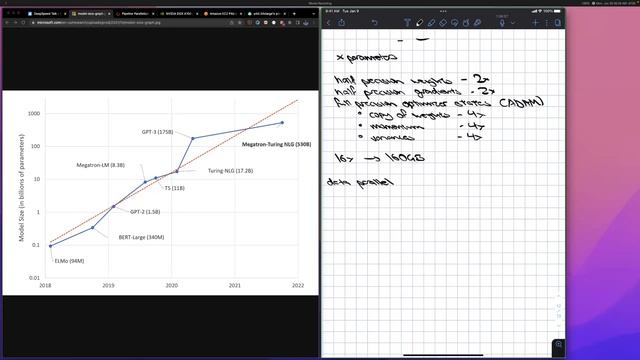Click the Megatron-LM (8.3B) chart label
Viewport: 640px width, 360px height.
pyautogui.click(x=100, y=165)
